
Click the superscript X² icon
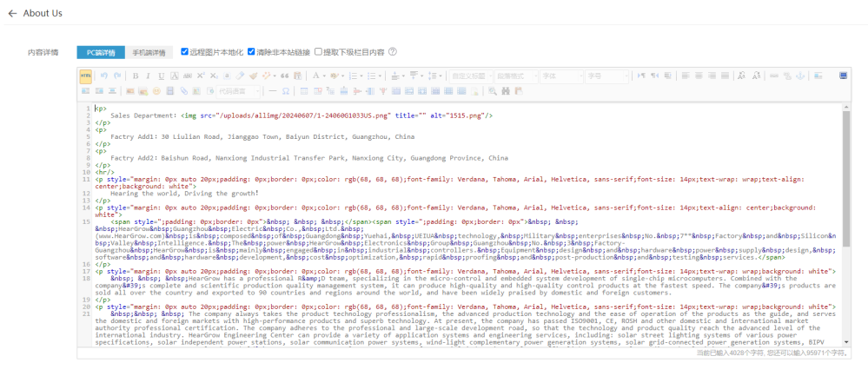pos(201,76)
